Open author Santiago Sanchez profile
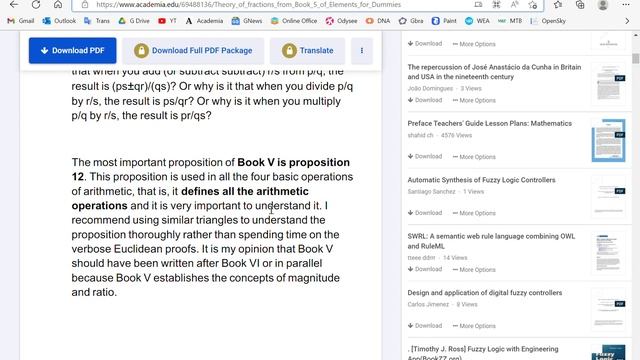This screenshot has width=640, height=360. pyautogui.click(x=431, y=191)
